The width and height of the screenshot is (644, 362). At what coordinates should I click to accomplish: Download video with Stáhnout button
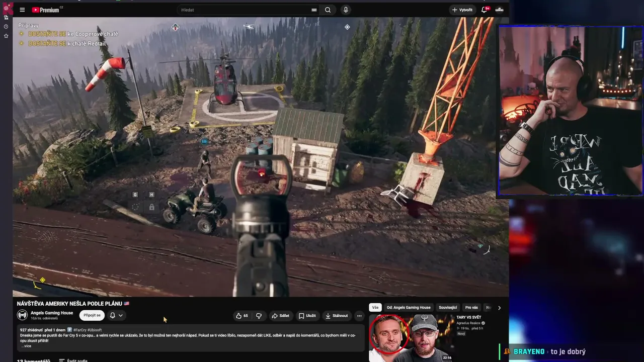[x=337, y=316]
